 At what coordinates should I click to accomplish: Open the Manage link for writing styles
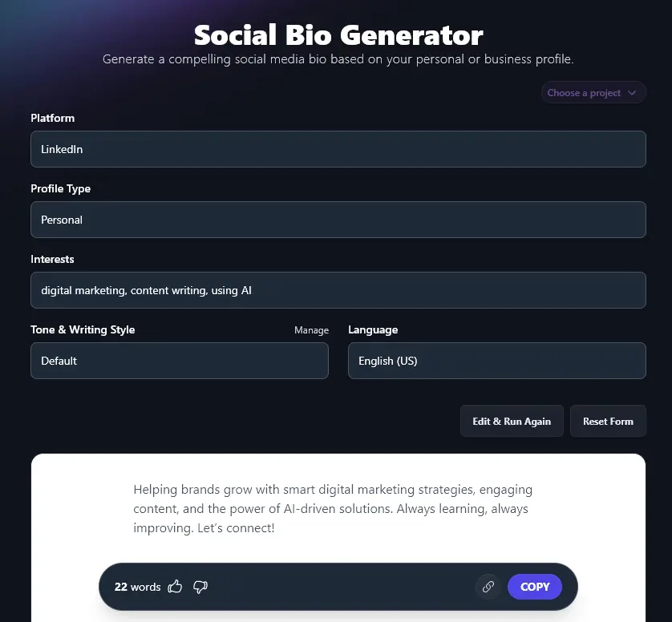[x=311, y=329]
